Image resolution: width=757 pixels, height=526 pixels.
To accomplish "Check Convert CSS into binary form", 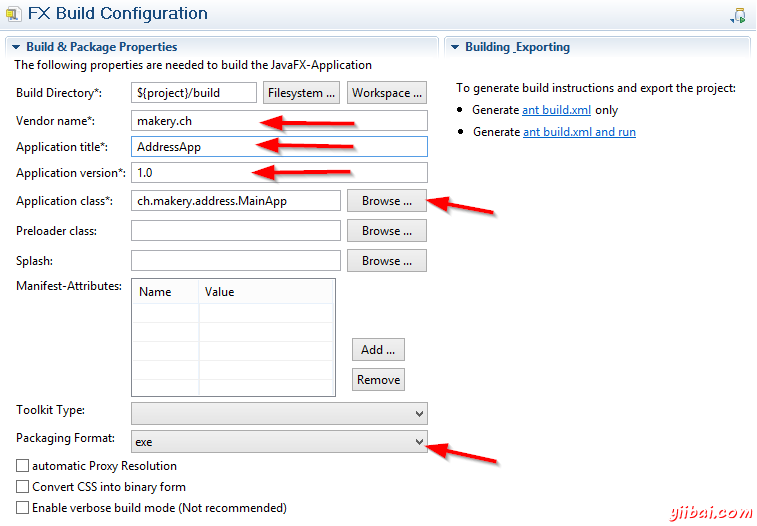I will pyautogui.click(x=22, y=487).
